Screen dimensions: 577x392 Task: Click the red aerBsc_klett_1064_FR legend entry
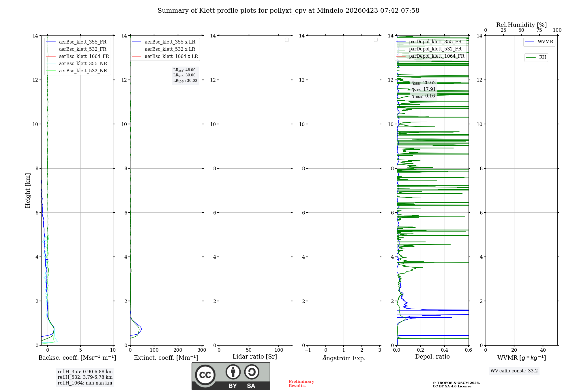coord(84,56)
